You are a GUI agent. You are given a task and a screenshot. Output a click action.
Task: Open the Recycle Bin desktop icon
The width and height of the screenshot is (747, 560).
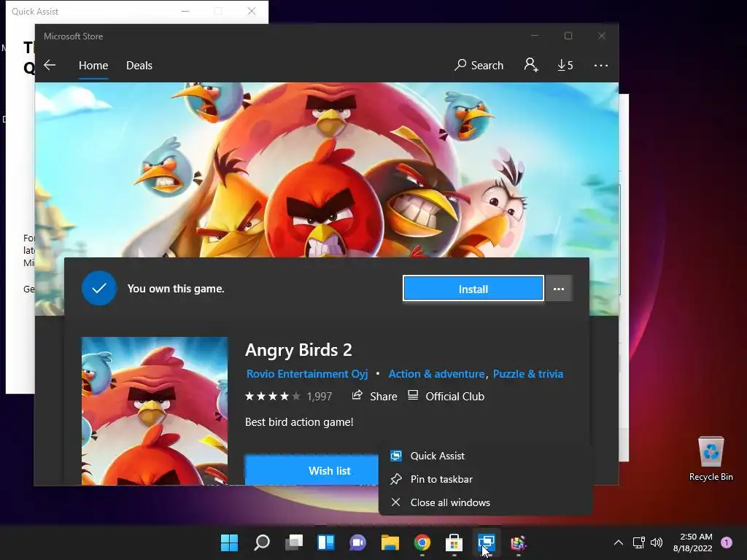point(711,459)
